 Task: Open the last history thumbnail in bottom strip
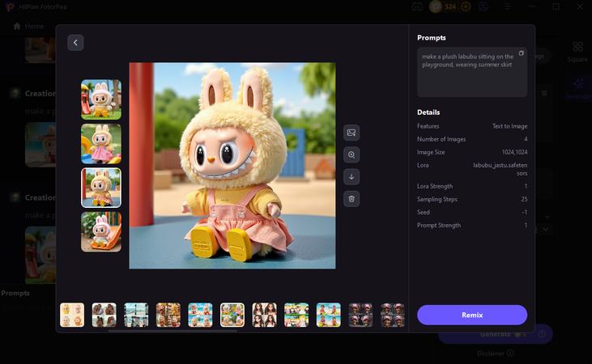point(393,315)
